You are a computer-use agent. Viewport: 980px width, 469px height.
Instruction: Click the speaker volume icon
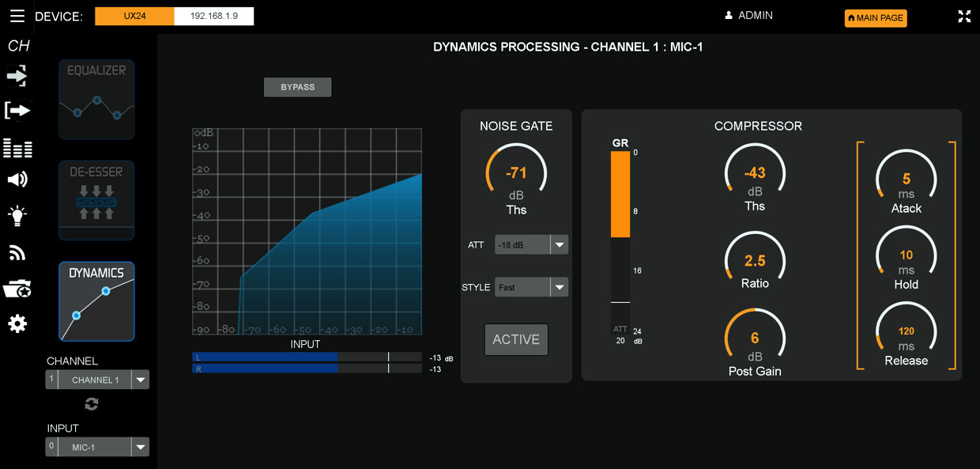pyautogui.click(x=17, y=180)
